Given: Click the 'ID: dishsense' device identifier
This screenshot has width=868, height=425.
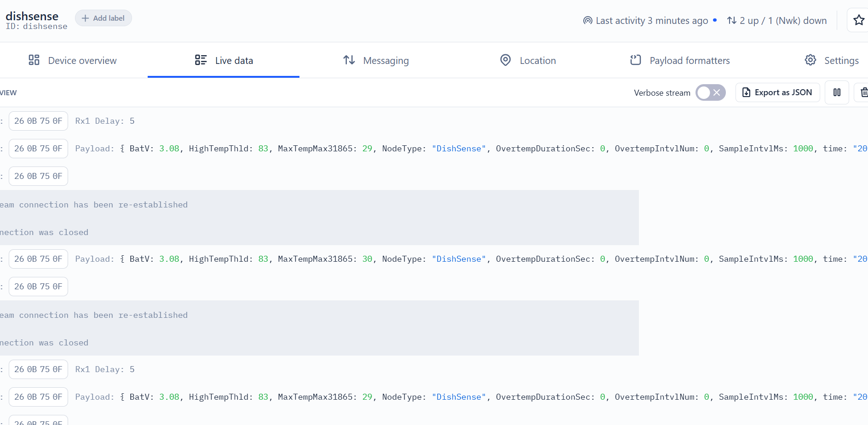Looking at the screenshot, I should point(36,26).
